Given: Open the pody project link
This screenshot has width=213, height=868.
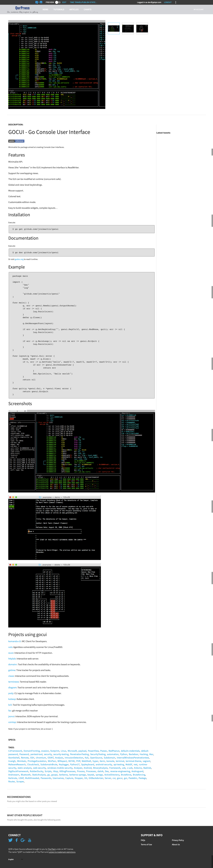Looking at the screenshot, I should 11,693.
